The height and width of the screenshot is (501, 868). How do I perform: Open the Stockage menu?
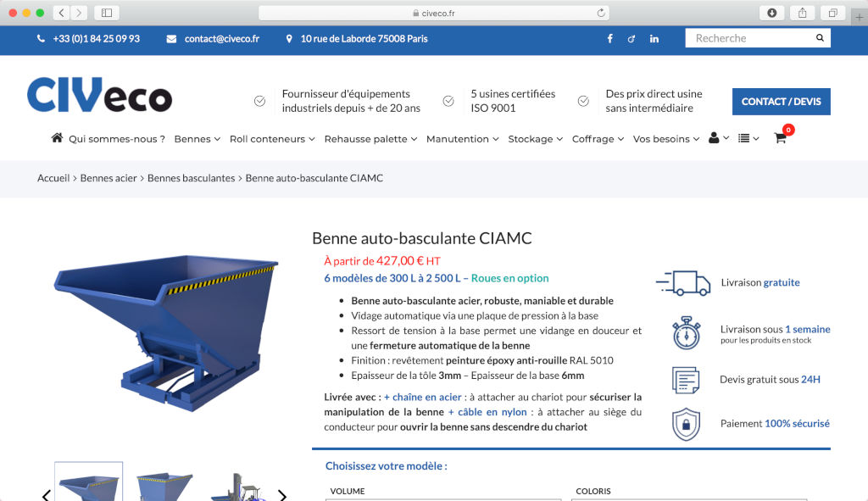535,139
